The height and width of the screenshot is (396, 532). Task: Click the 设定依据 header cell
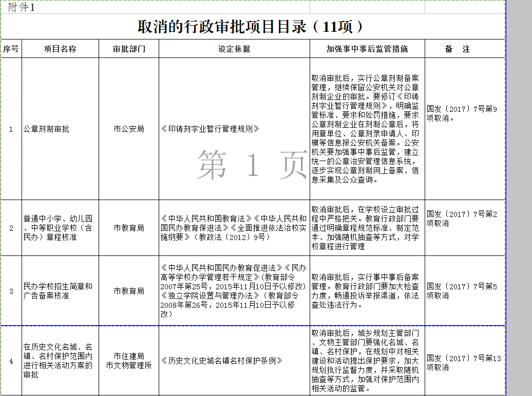234,49
